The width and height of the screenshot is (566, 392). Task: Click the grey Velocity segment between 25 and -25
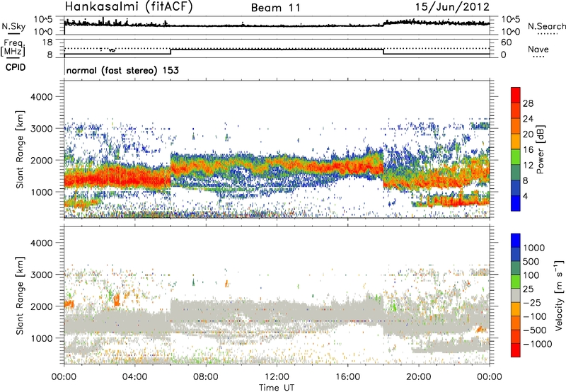[516, 295]
